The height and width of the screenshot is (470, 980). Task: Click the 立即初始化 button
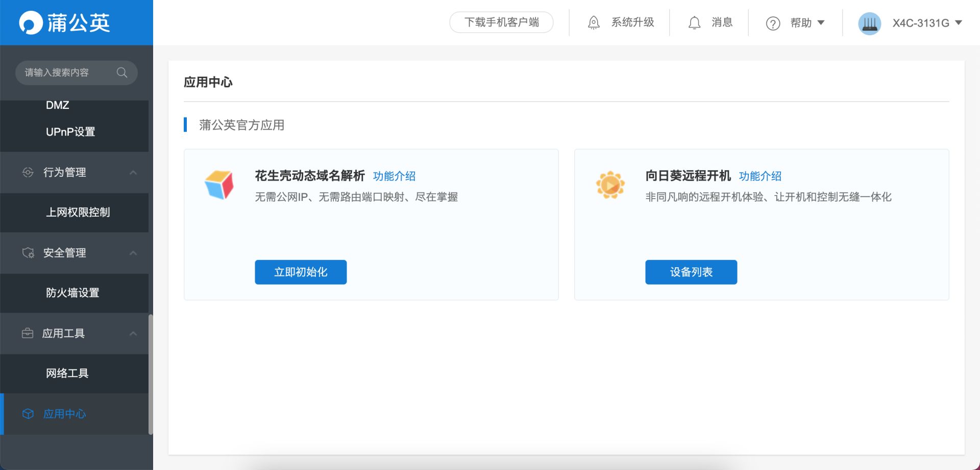click(301, 272)
